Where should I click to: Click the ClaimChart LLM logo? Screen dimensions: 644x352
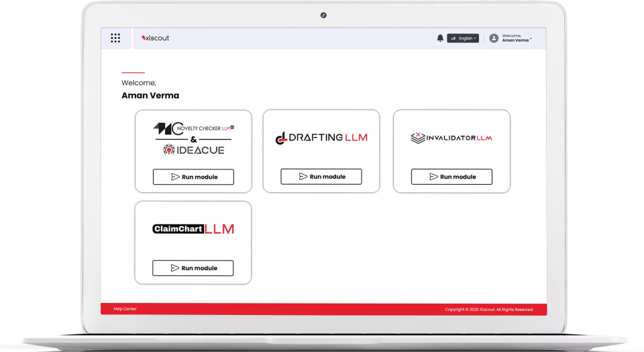pyautogui.click(x=193, y=229)
